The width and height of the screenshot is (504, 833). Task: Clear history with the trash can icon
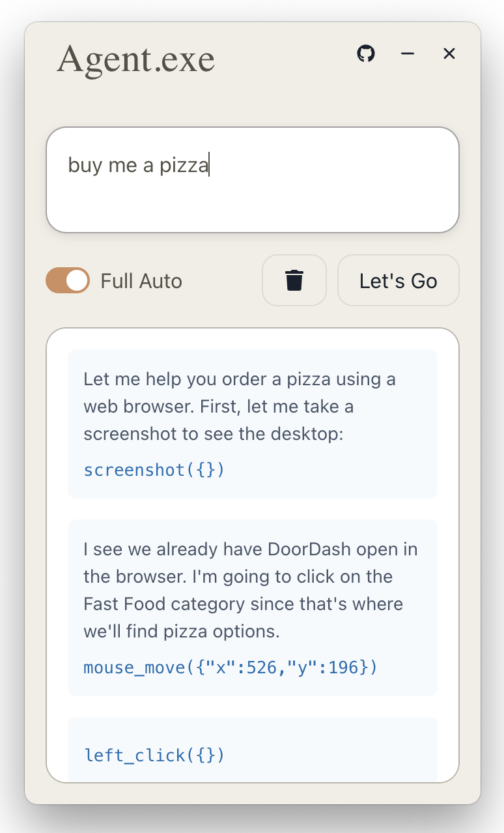pos(294,280)
